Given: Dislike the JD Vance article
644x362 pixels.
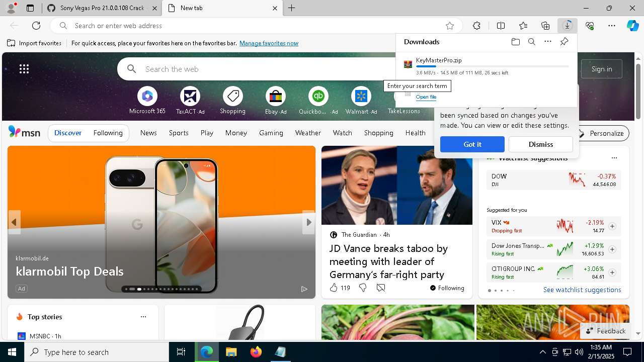Looking at the screenshot, I should click(x=363, y=288).
